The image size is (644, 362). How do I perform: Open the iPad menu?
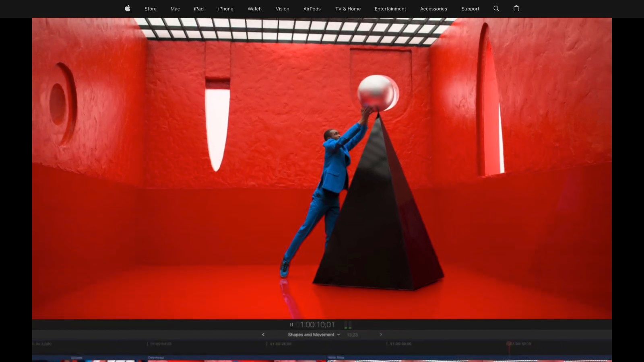click(x=198, y=8)
